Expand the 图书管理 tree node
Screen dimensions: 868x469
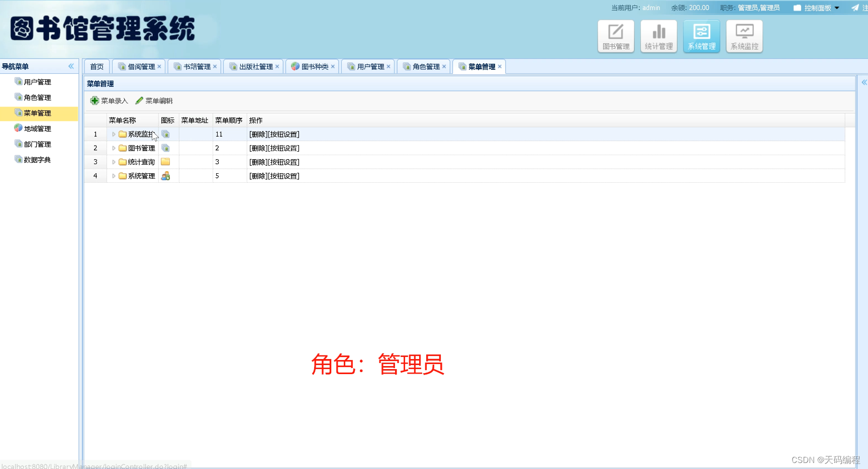click(114, 148)
